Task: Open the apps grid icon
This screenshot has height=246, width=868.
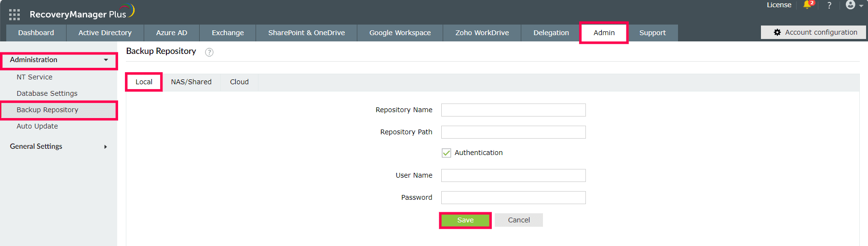Action: click(14, 14)
